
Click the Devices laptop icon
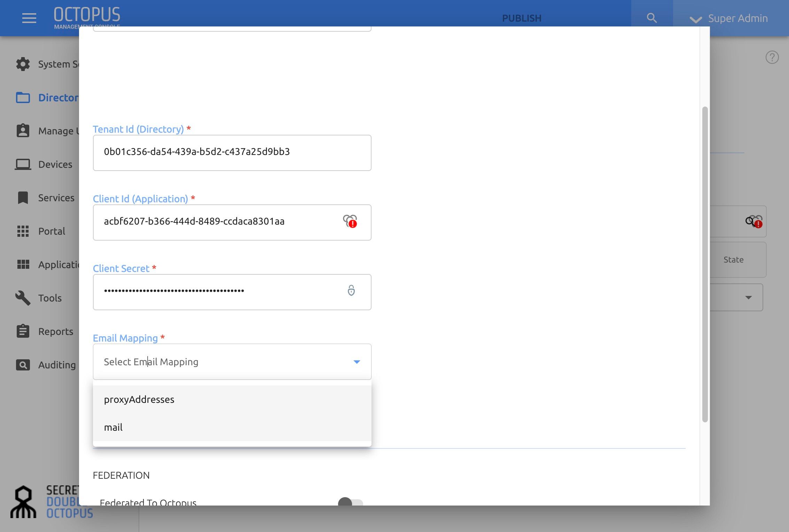tap(23, 164)
